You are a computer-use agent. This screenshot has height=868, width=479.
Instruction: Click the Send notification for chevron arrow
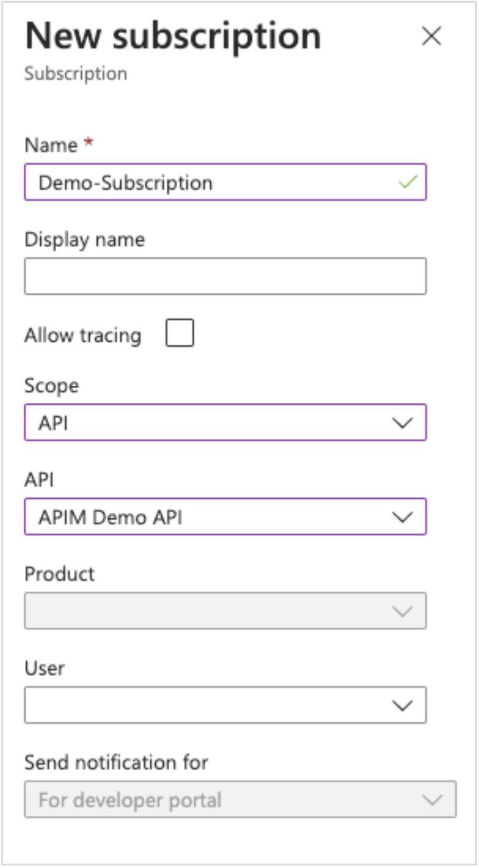431,800
